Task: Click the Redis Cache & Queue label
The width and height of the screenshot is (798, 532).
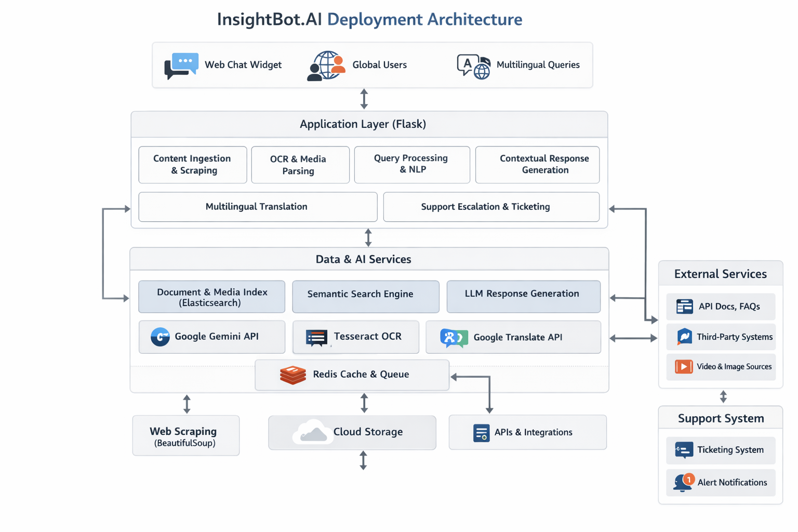Action: pos(361,375)
